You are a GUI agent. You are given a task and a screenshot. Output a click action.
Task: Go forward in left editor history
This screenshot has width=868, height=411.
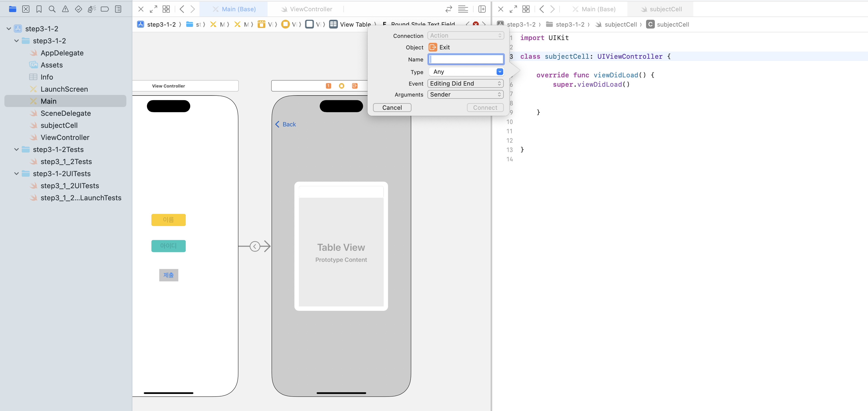(193, 9)
